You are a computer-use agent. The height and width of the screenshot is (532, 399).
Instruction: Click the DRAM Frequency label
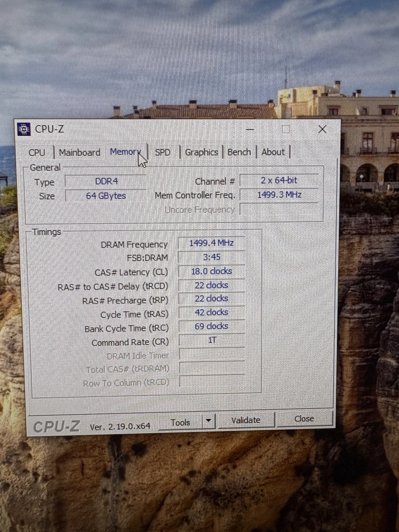tap(134, 245)
